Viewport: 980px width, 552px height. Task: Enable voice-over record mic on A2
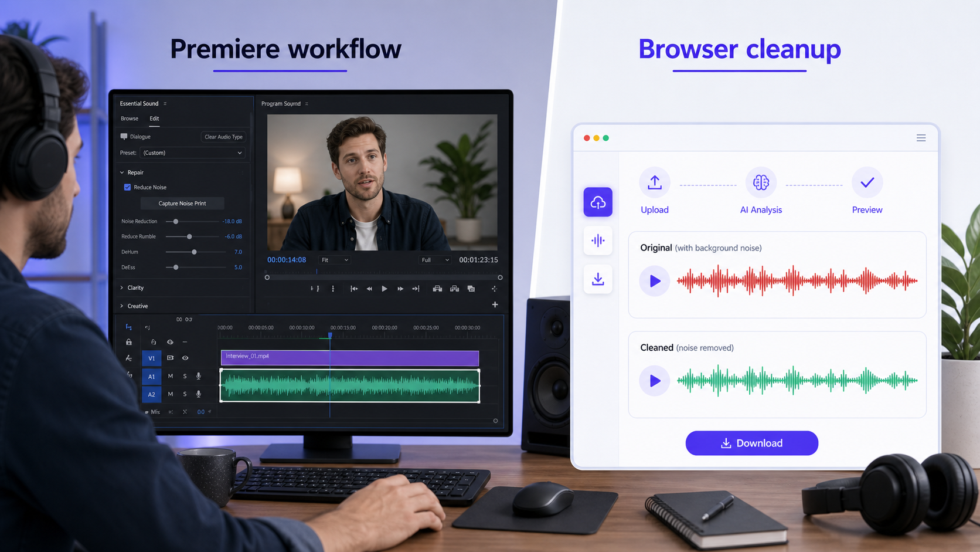tap(199, 394)
